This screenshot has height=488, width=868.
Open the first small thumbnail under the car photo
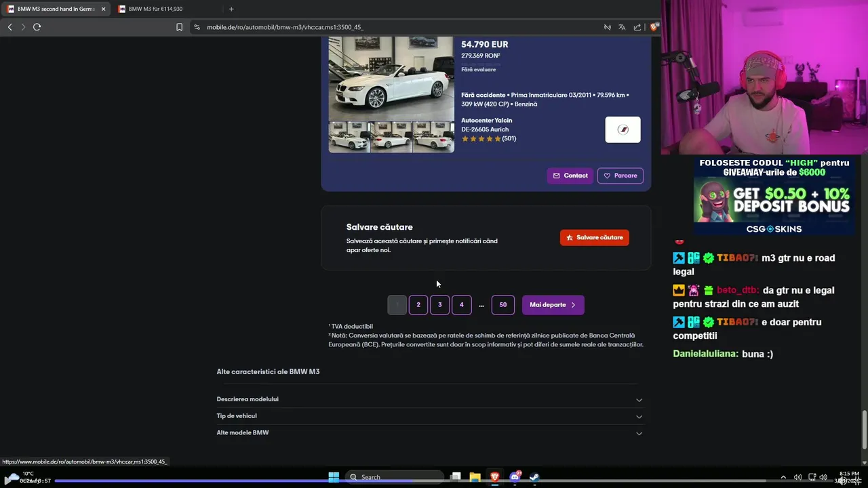[349, 137]
